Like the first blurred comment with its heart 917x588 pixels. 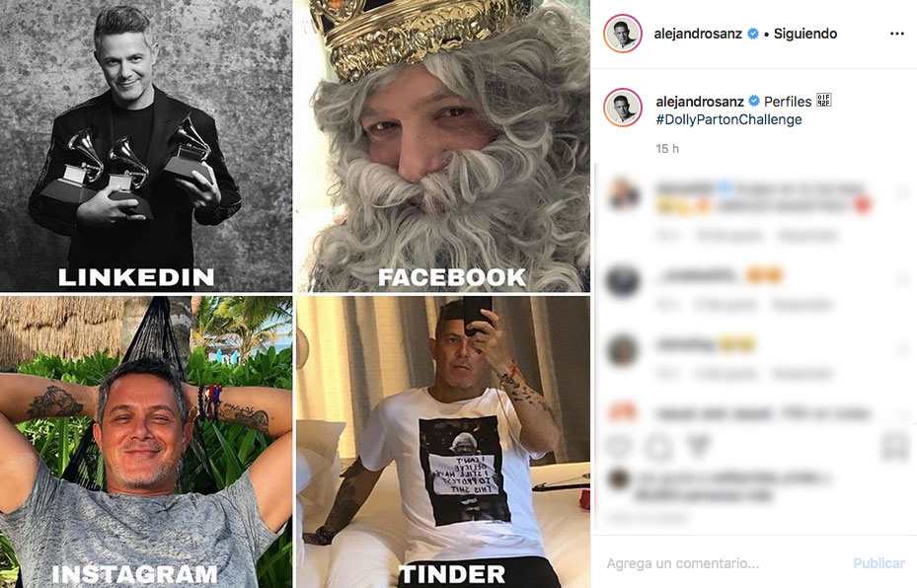[902, 192]
